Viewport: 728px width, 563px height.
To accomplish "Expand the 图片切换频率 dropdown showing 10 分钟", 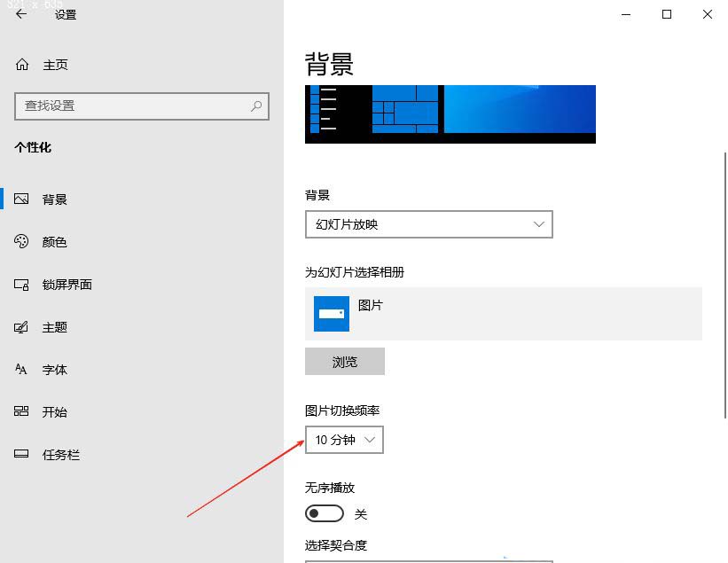I will point(344,440).
